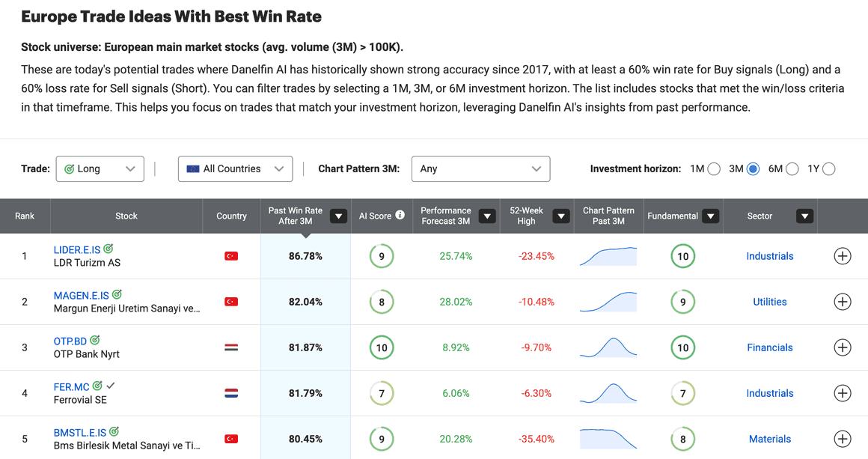
Task: Add LIDER.E.IS with its plus icon
Action: click(842, 256)
